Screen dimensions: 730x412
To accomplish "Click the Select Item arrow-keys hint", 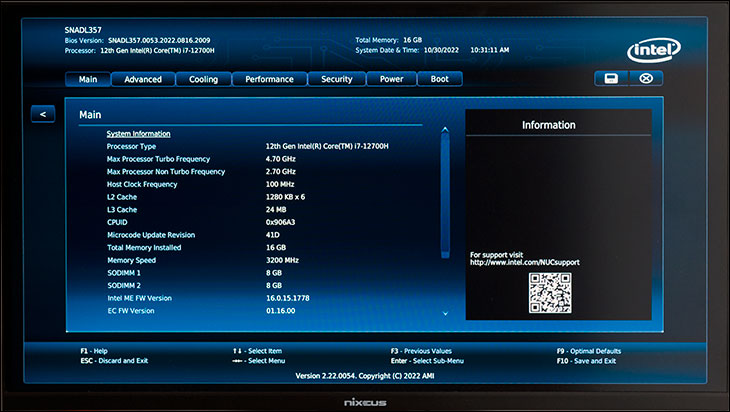I will click(x=257, y=351).
